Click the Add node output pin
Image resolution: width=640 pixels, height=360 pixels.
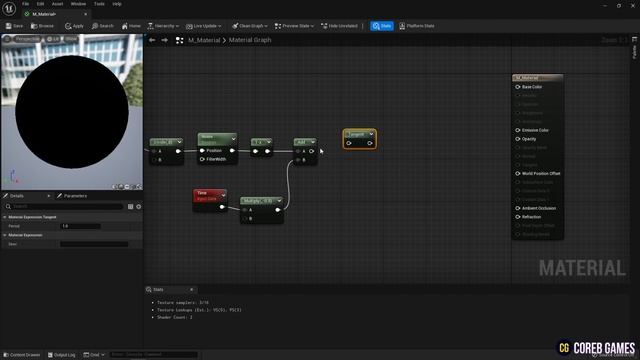coord(311,151)
